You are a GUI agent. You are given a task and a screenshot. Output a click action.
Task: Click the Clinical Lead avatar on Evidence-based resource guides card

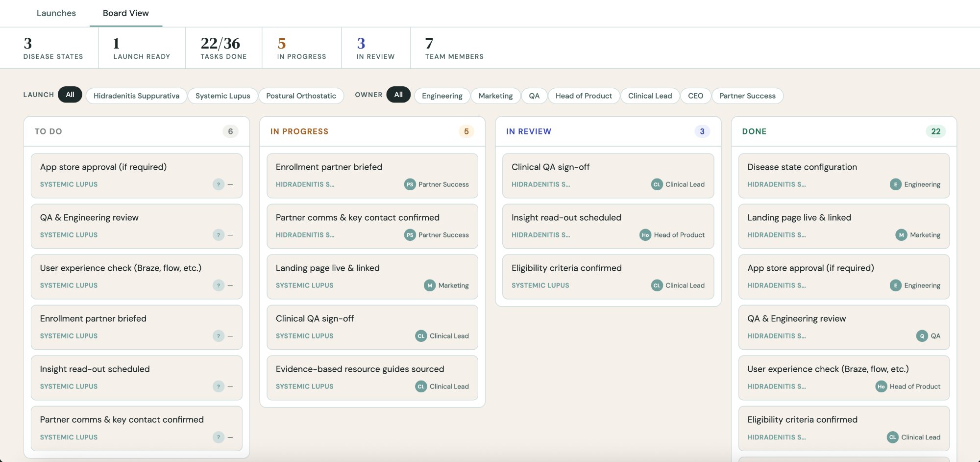click(x=420, y=386)
